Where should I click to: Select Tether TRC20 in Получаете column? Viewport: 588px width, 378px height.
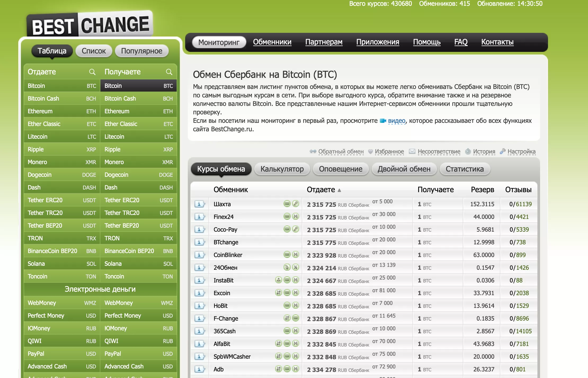click(139, 213)
